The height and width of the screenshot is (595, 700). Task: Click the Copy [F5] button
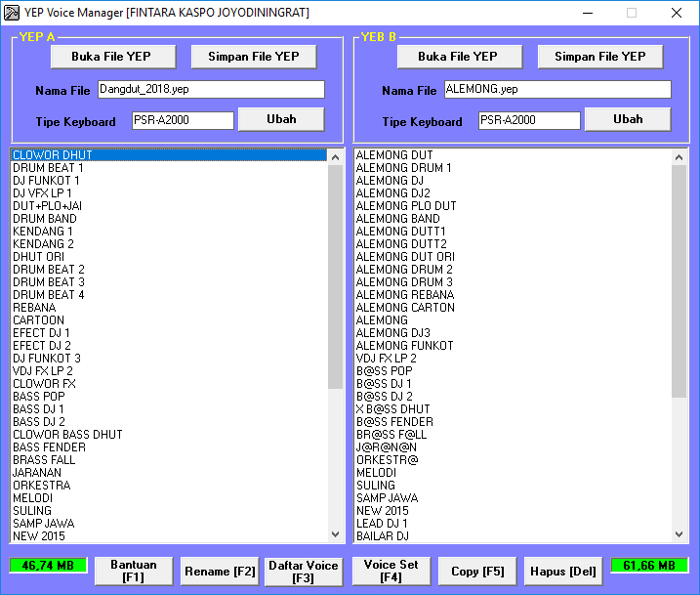point(477,571)
